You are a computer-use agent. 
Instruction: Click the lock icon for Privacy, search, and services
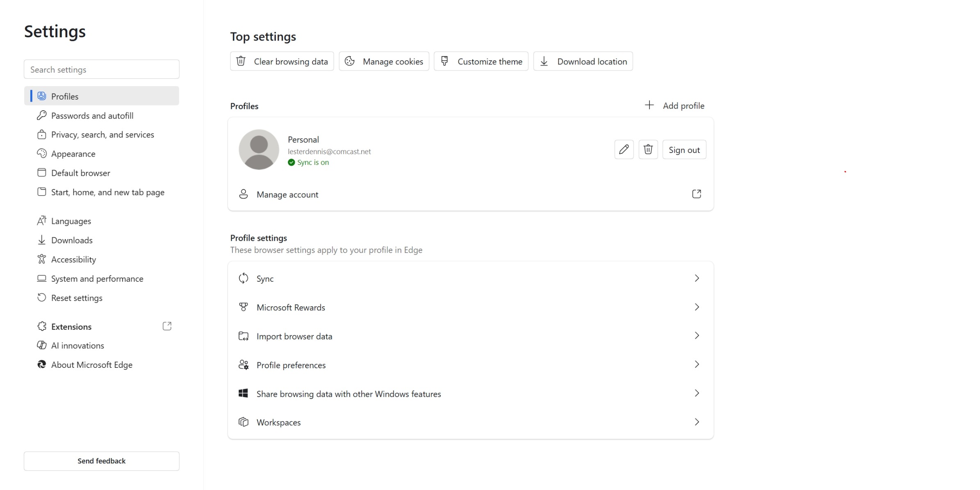(41, 134)
